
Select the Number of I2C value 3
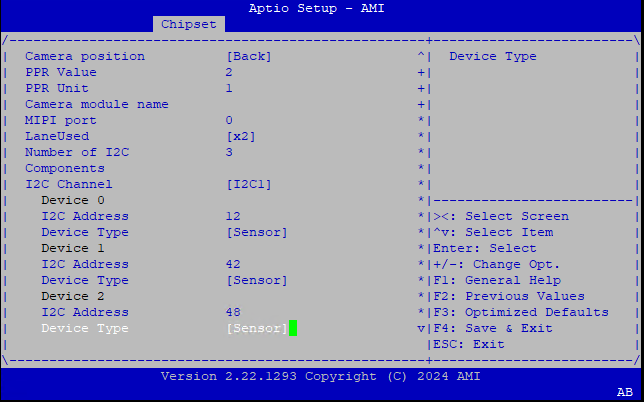coord(229,152)
